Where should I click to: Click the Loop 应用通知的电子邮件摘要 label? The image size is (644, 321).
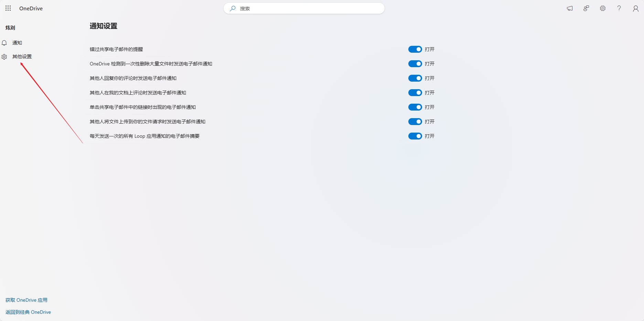[x=145, y=136]
